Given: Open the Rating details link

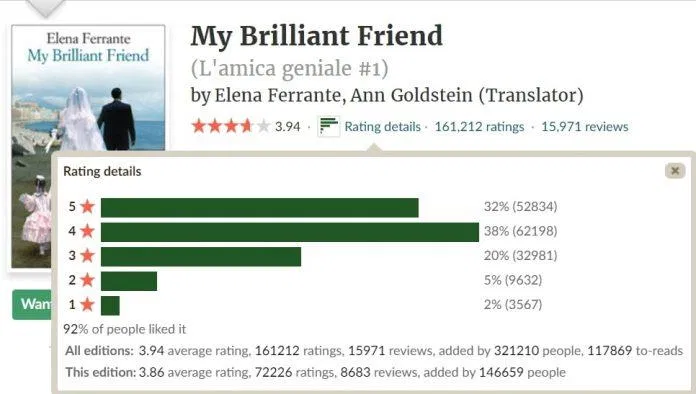Looking at the screenshot, I should pos(383,127).
